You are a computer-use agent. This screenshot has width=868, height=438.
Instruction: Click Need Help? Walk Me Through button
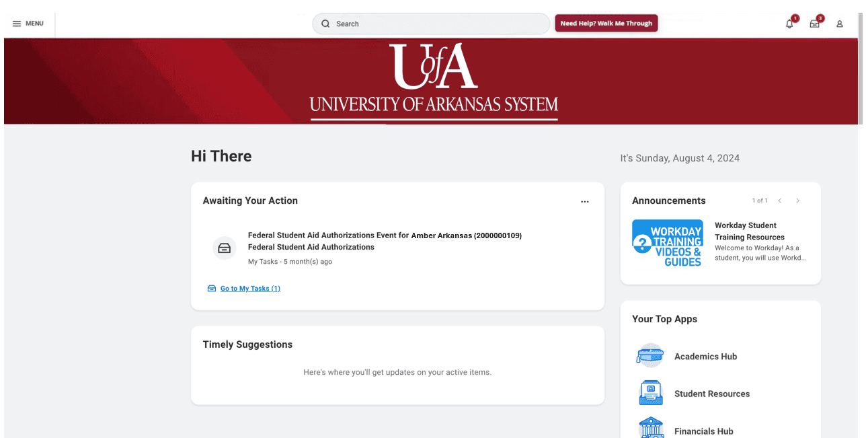606,24
